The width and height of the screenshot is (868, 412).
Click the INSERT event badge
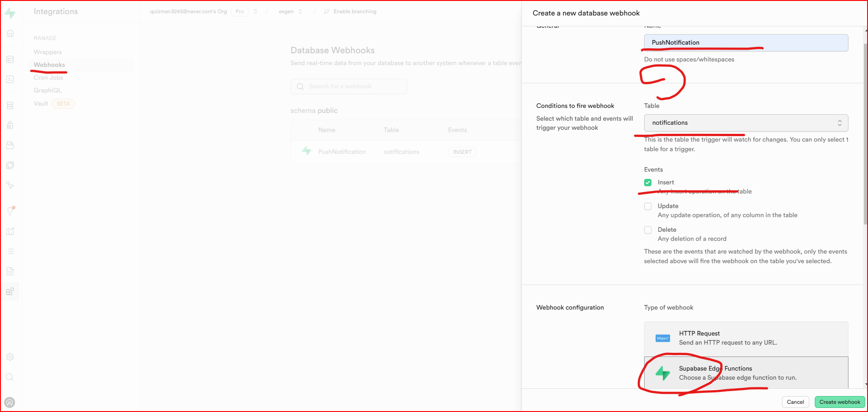tap(462, 152)
